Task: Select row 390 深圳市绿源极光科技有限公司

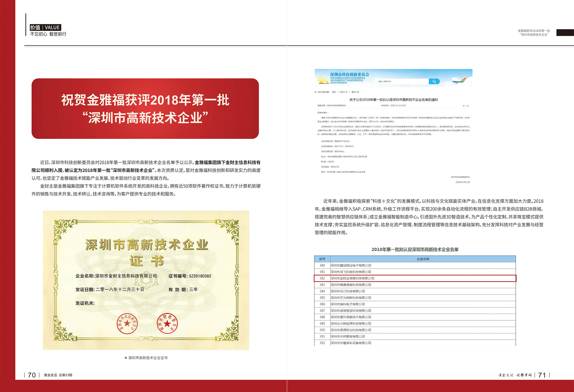Action: pyautogui.click(x=415, y=330)
